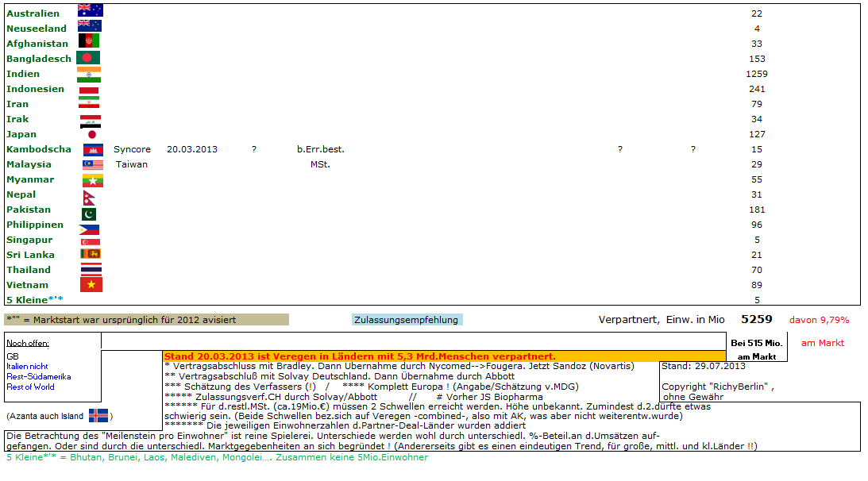Click the red 'davon 9,79%' text

(820, 320)
